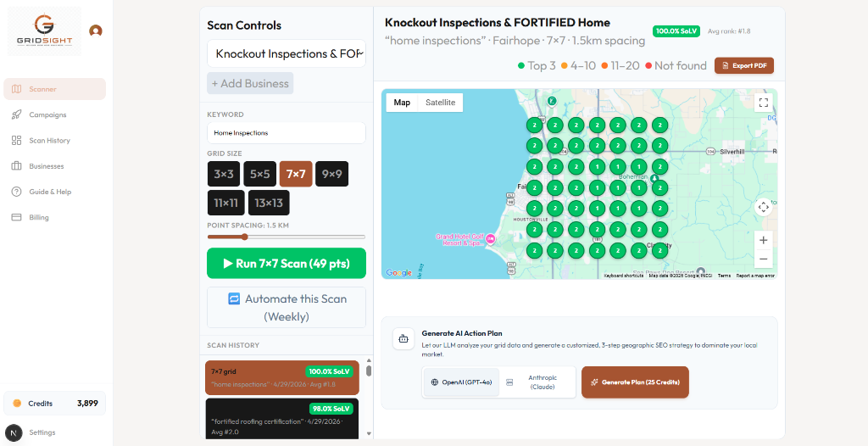Open map camera controls
Image resolution: width=868 pixels, height=446 pixels.
[764, 206]
